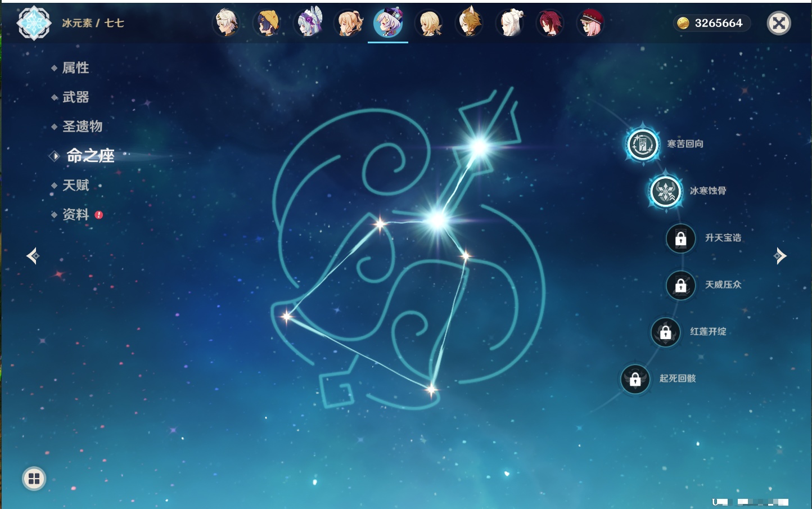Click the locked 升天宝诰 constellation node
812x509 pixels.
[x=680, y=238]
